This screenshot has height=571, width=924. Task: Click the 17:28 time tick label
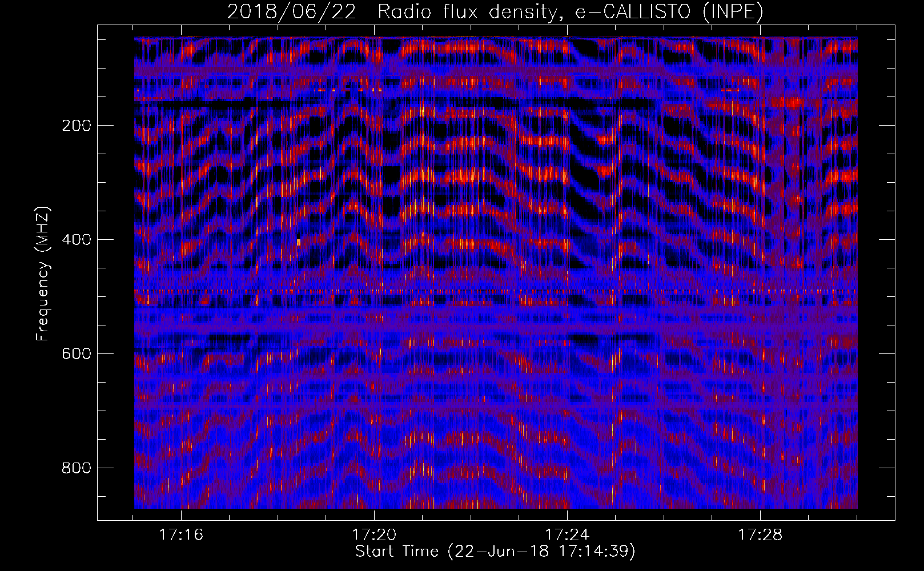pyautogui.click(x=760, y=534)
